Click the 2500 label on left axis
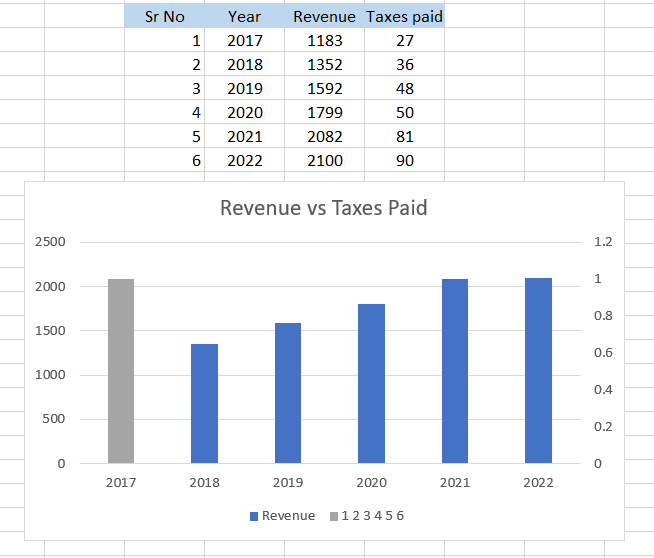 tap(52, 242)
